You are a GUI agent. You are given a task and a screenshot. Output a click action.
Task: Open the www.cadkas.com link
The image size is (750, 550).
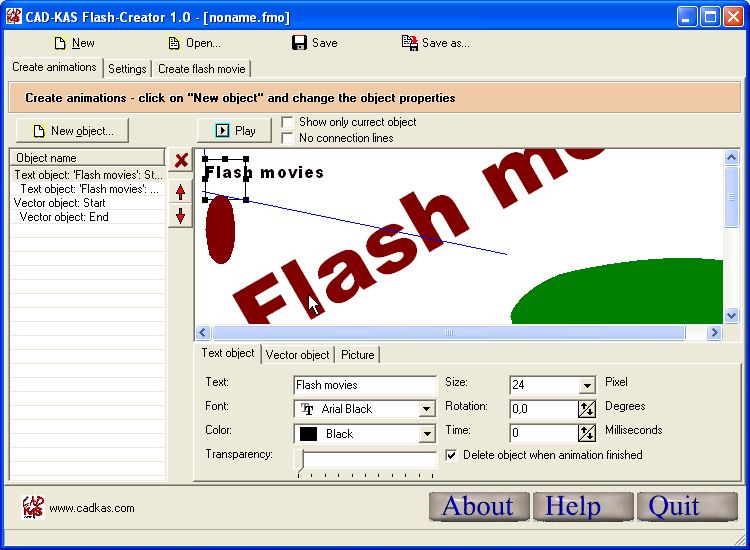(x=92, y=508)
